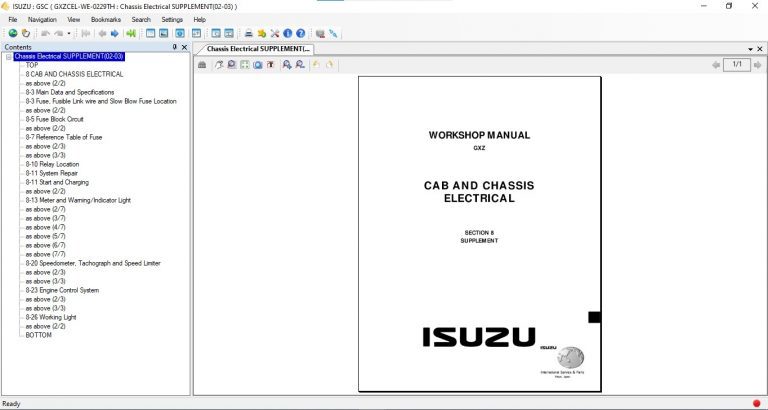
Task: Collapse the Chassis Electrical SUPPLEMENT tree node
Action: point(8,57)
